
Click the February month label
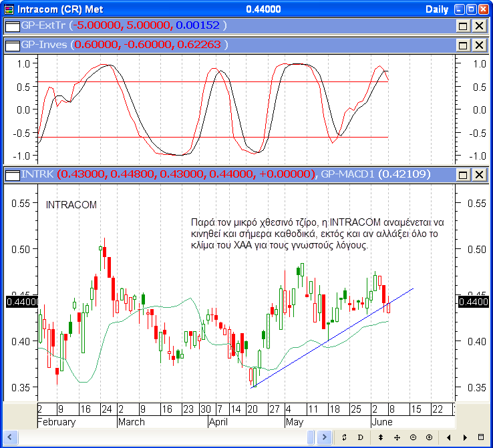(x=57, y=422)
